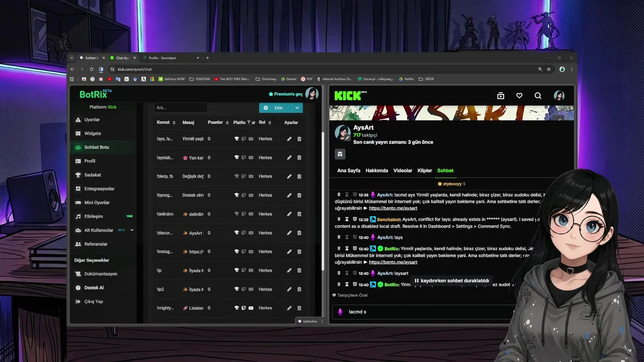Viewport: 644px width, 362px height.
Task: Click the BotRix logo
Action: [96, 94]
